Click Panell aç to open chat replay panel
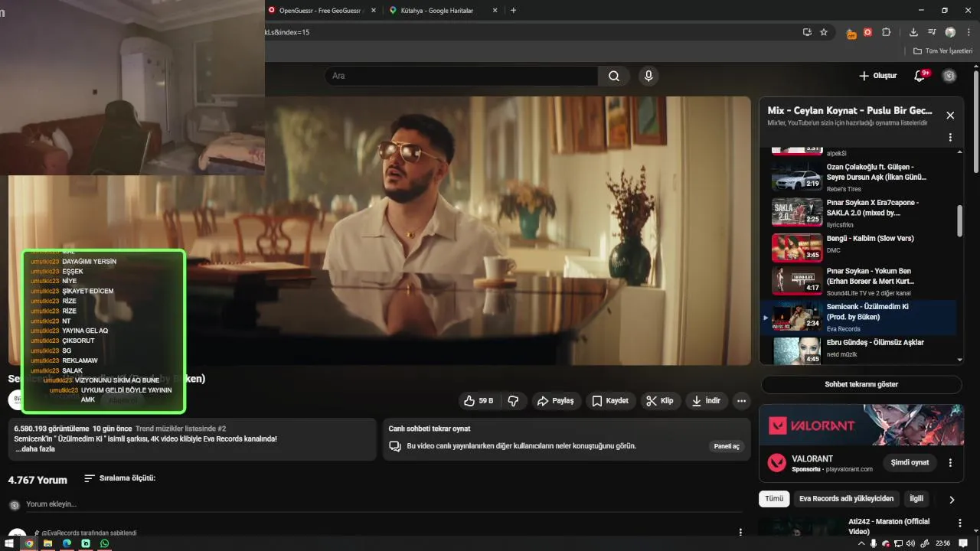 [727, 446]
